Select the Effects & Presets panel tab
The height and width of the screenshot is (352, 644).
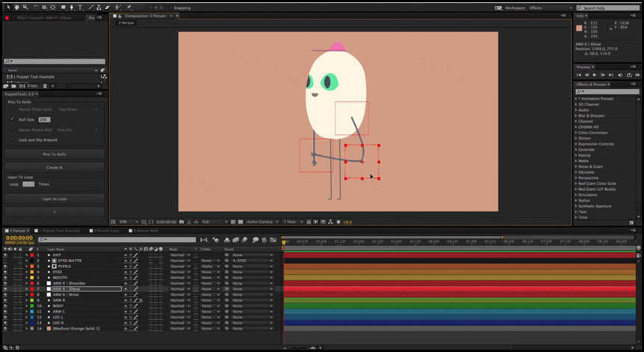pos(591,85)
